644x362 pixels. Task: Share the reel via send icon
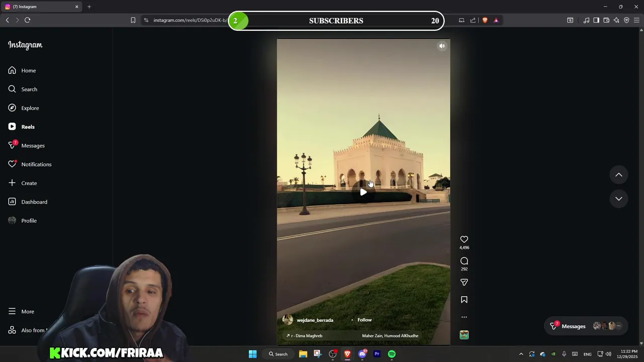(x=464, y=283)
